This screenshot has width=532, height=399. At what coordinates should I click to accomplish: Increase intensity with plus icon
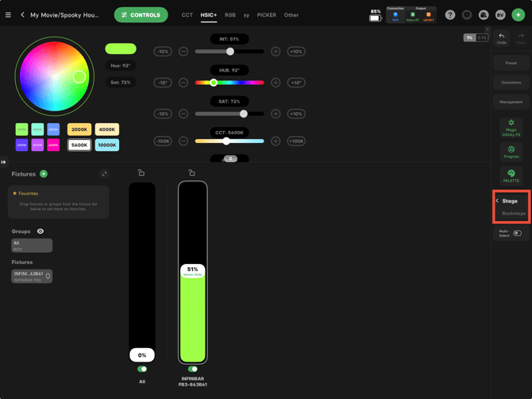pyautogui.click(x=276, y=52)
